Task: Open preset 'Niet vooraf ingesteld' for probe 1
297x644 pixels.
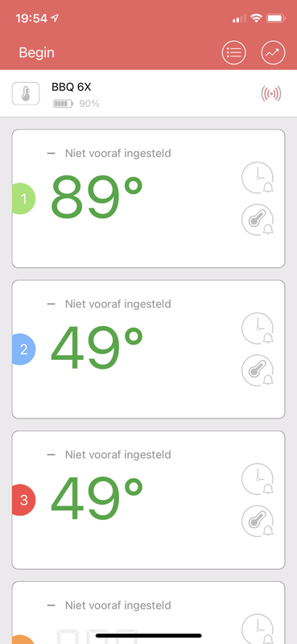Action: pyautogui.click(x=118, y=154)
